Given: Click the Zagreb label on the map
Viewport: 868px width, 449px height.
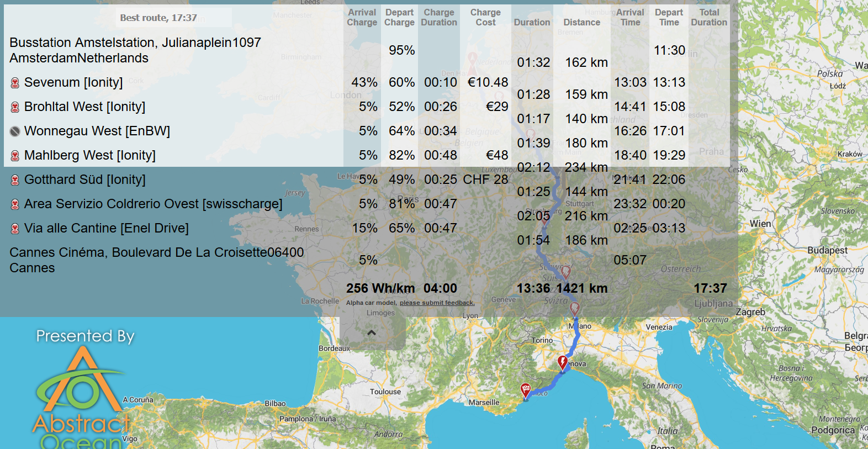Looking at the screenshot, I should click(x=750, y=312).
